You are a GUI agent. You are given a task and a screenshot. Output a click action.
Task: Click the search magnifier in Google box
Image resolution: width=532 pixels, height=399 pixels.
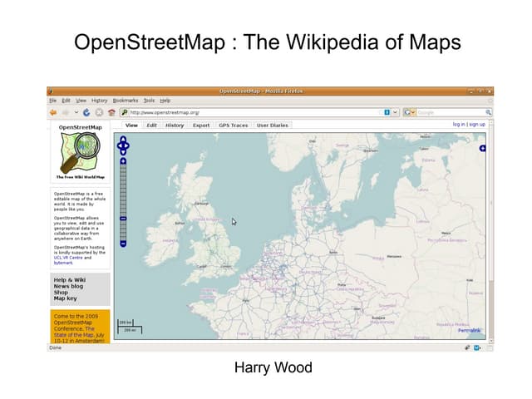[488, 111]
